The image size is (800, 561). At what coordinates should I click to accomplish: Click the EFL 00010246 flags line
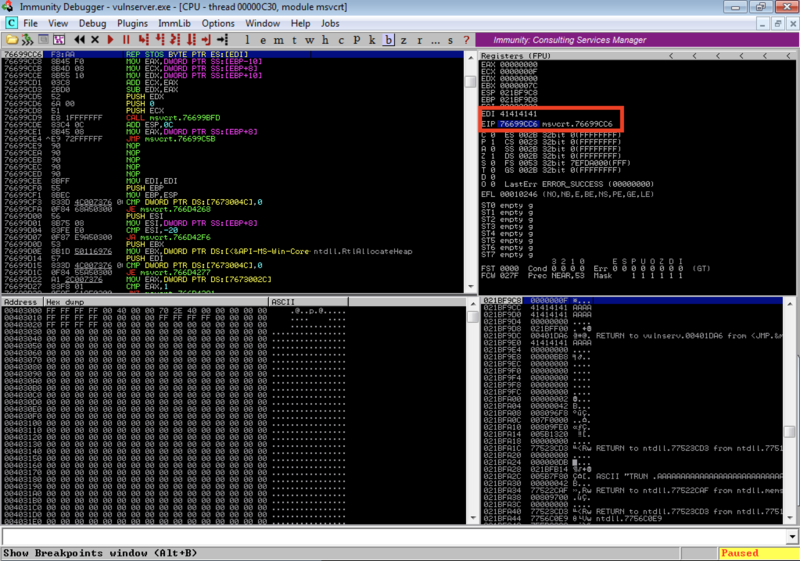(x=567, y=194)
